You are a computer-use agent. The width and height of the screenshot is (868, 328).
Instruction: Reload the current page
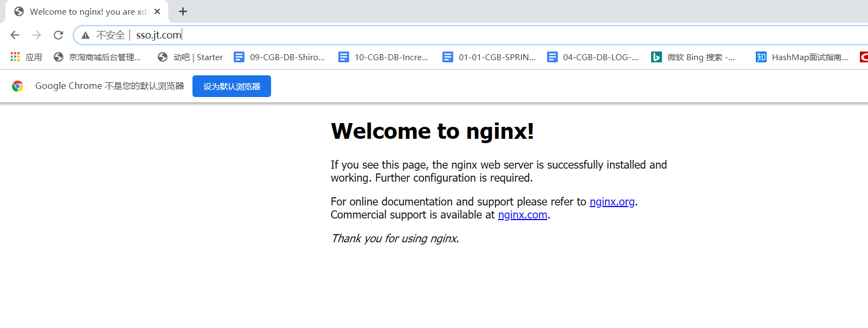point(59,35)
